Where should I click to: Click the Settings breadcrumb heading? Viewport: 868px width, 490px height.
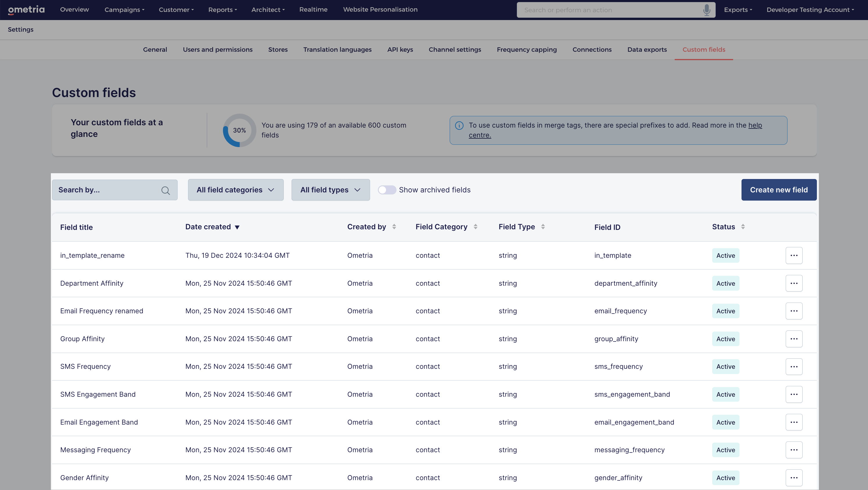(21, 30)
